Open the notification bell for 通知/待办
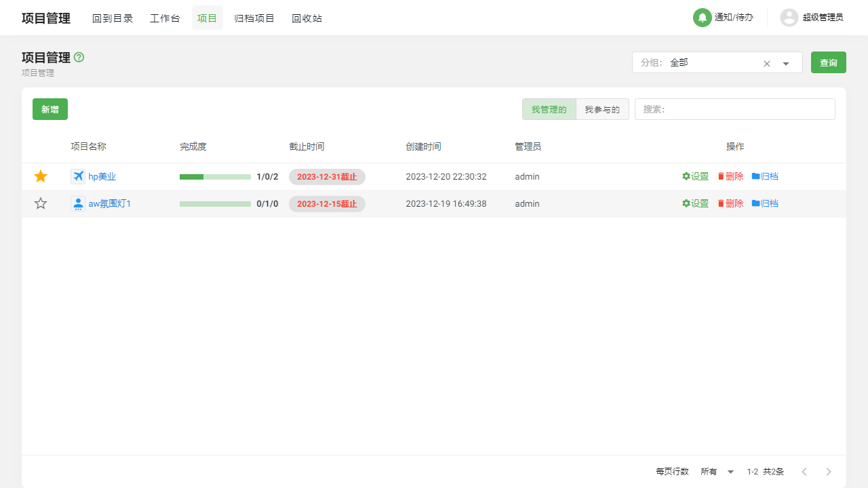 tap(702, 18)
